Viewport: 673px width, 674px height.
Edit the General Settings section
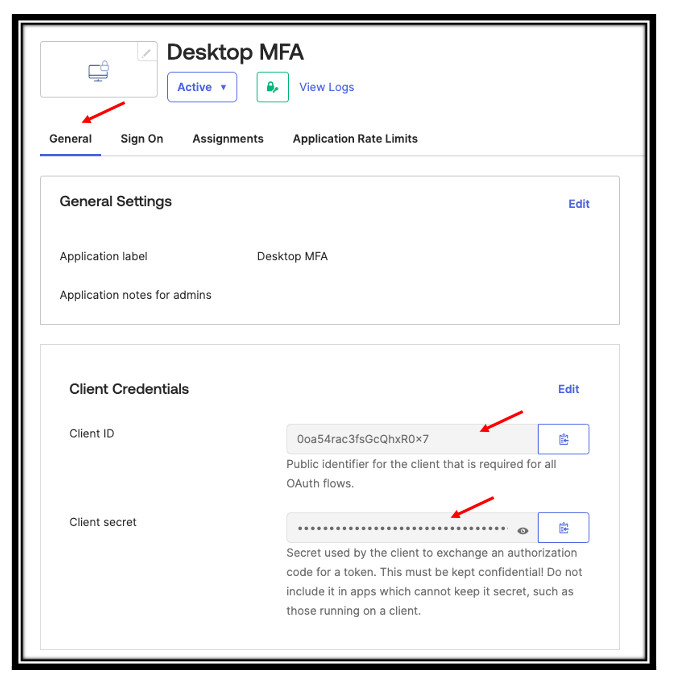pyautogui.click(x=578, y=204)
